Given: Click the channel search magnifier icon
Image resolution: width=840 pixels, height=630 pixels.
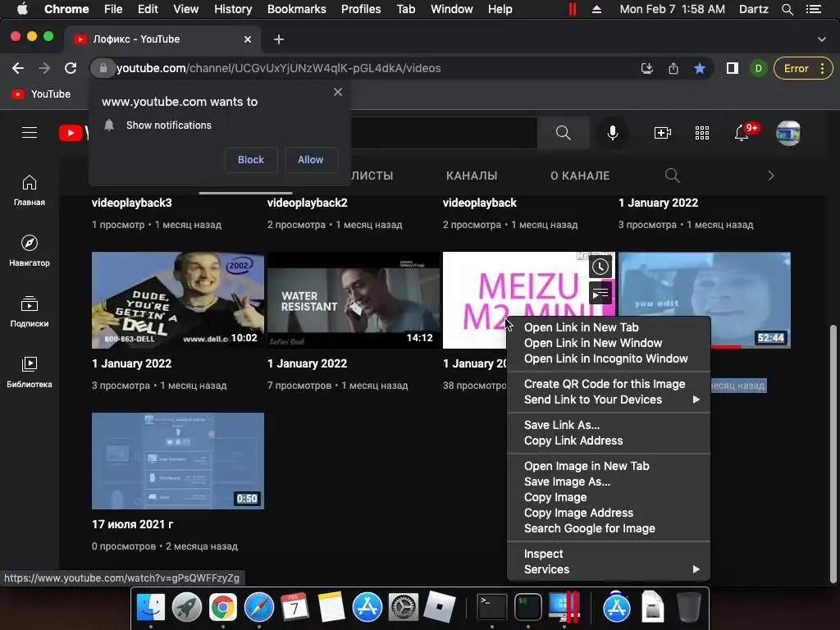Looking at the screenshot, I should [x=673, y=176].
